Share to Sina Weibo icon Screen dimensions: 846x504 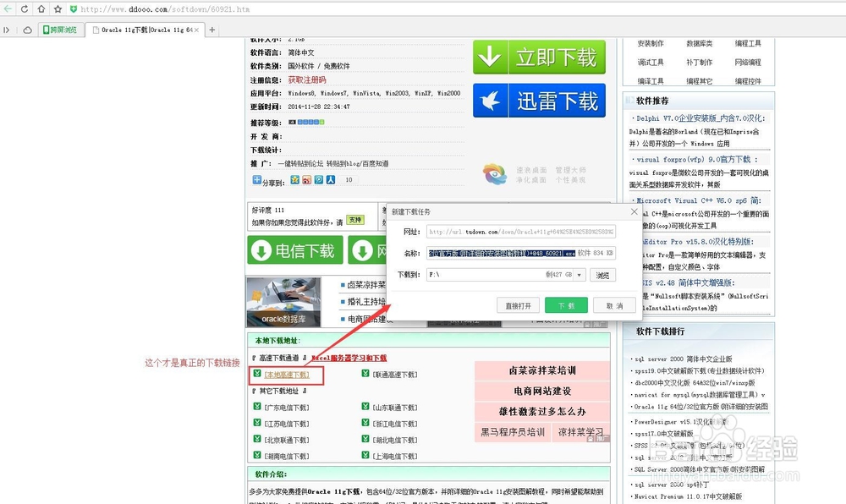pos(306,179)
